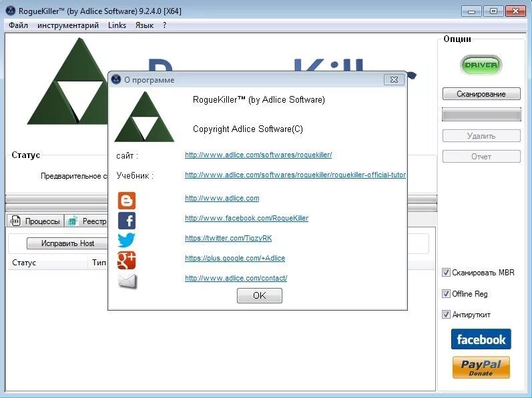Click the Тип column header
Image resolution: width=532 pixels, height=398 pixels.
(99, 263)
